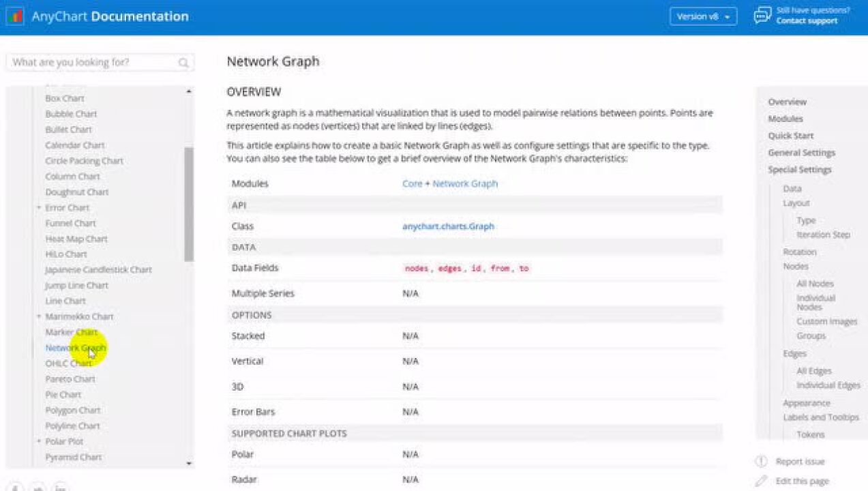Expand the Marimekko Chart tree item
This screenshot has width=868, height=491.
39,316
